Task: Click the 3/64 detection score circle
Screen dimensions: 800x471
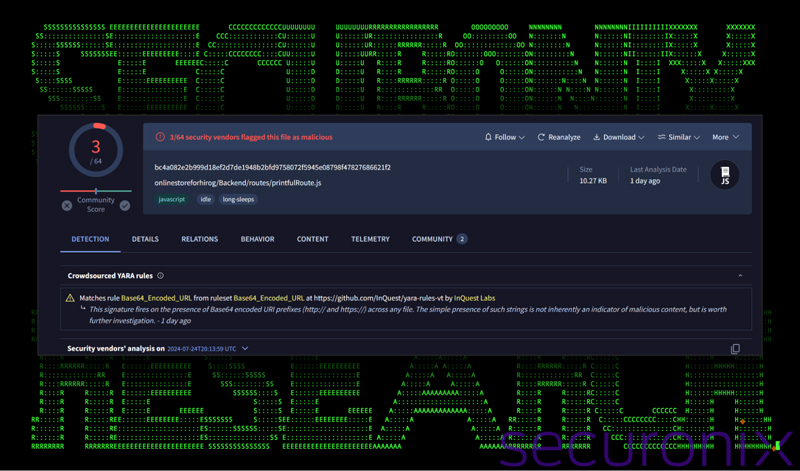Action: 96,152
